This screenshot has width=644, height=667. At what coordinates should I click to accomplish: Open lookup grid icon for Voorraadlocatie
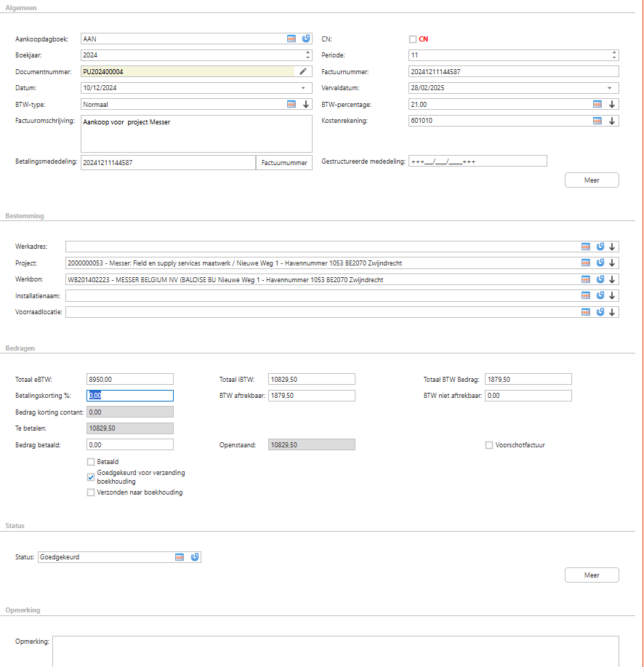[x=586, y=312]
